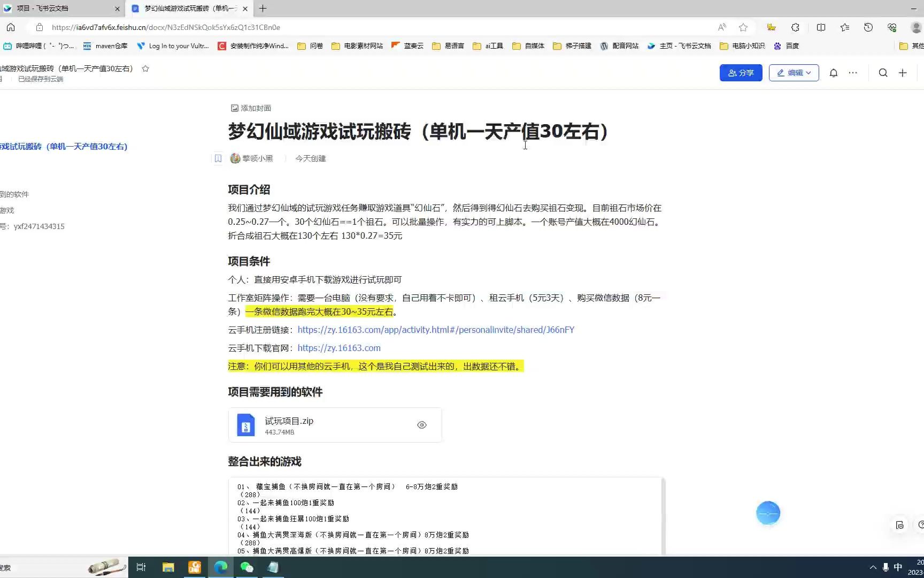Click the browser profile avatar

click(917, 27)
